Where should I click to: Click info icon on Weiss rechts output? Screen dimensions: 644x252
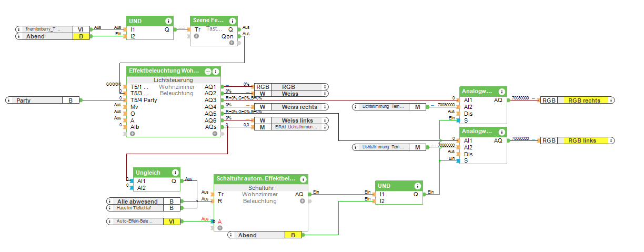[325, 107]
